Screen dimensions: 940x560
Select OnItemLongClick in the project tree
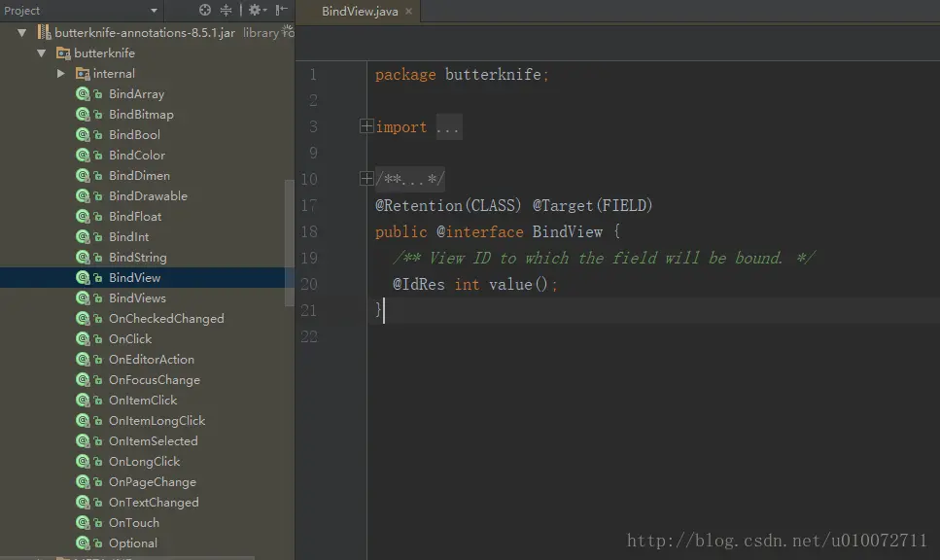[157, 420]
